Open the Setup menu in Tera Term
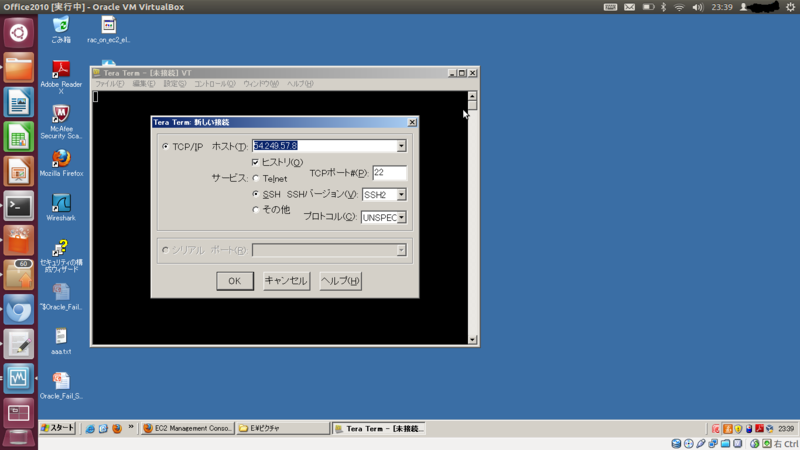 point(174,84)
